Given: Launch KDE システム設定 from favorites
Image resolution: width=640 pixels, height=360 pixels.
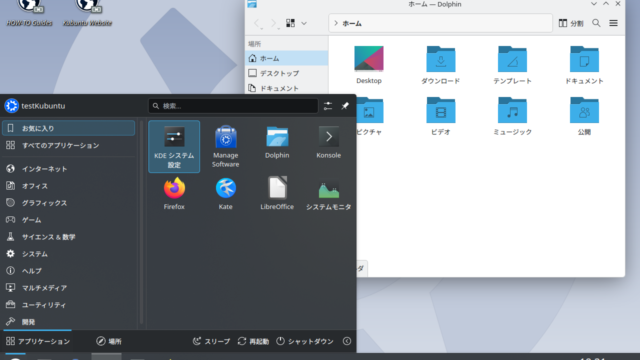Looking at the screenshot, I should [x=174, y=147].
